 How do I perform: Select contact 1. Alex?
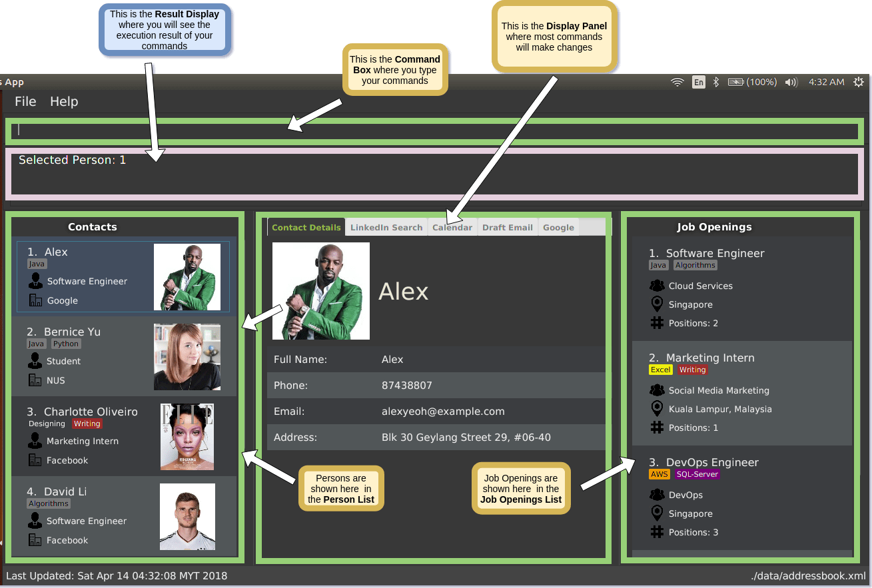coord(123,277)
